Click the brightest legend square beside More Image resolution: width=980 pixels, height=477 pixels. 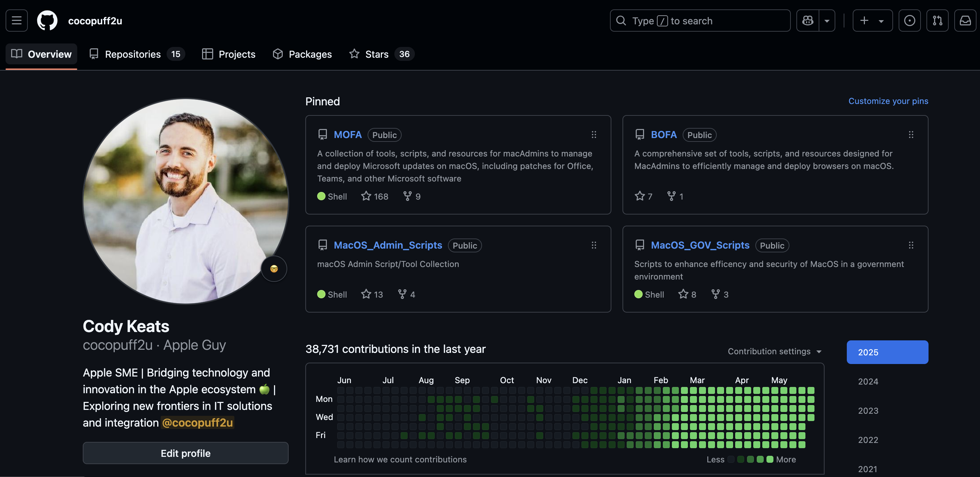[770, 460]
